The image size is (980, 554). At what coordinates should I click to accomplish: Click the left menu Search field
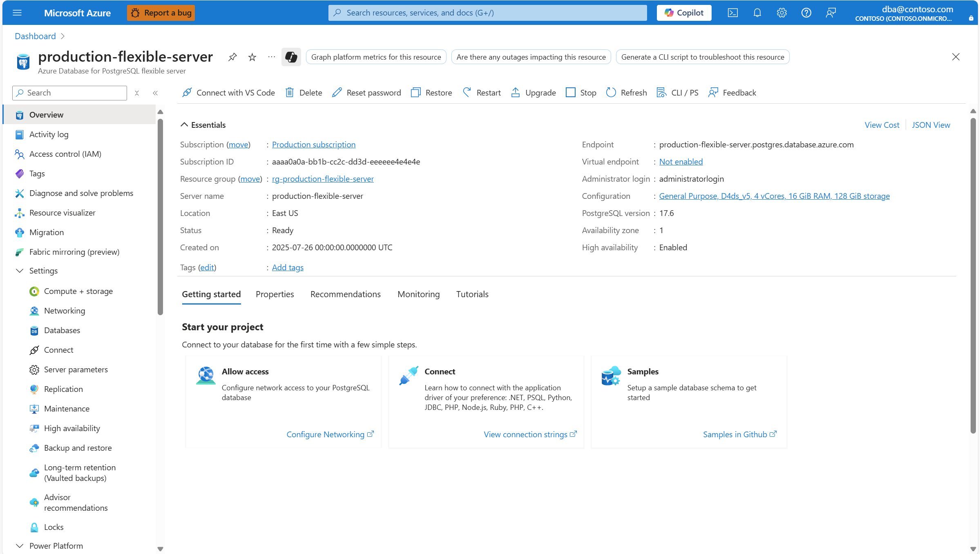pyautogui.click(x=74, y=93)
